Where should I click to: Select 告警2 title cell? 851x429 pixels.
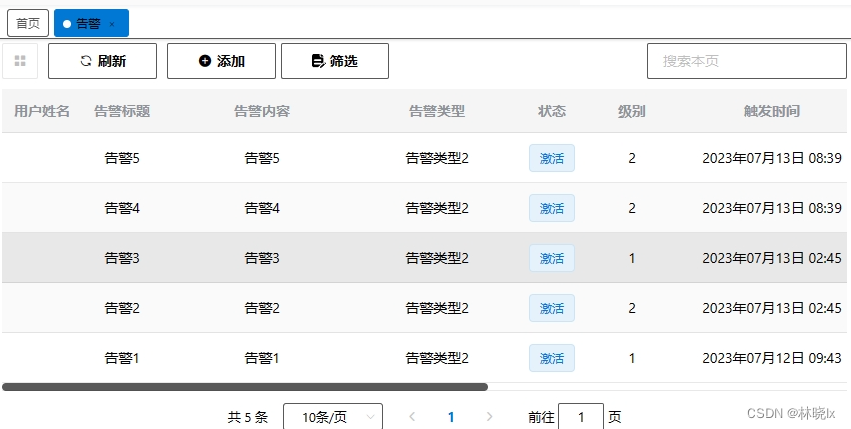click(122, 308)
